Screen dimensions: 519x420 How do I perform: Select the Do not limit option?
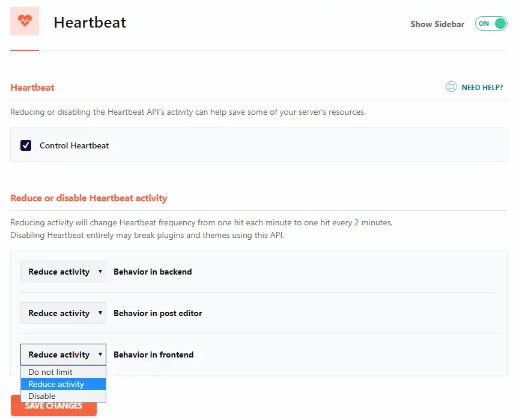(x=63, y=372)
